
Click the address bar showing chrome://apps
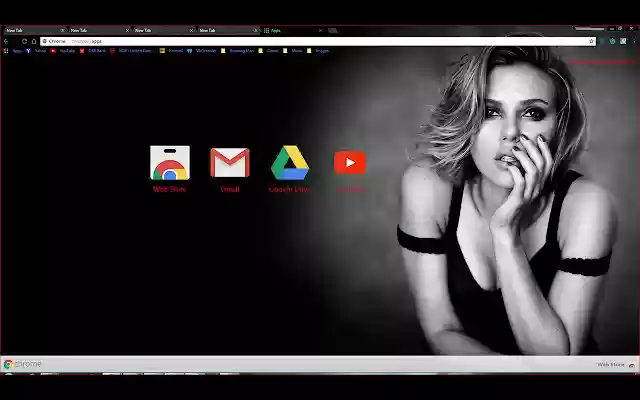point(318,41)
